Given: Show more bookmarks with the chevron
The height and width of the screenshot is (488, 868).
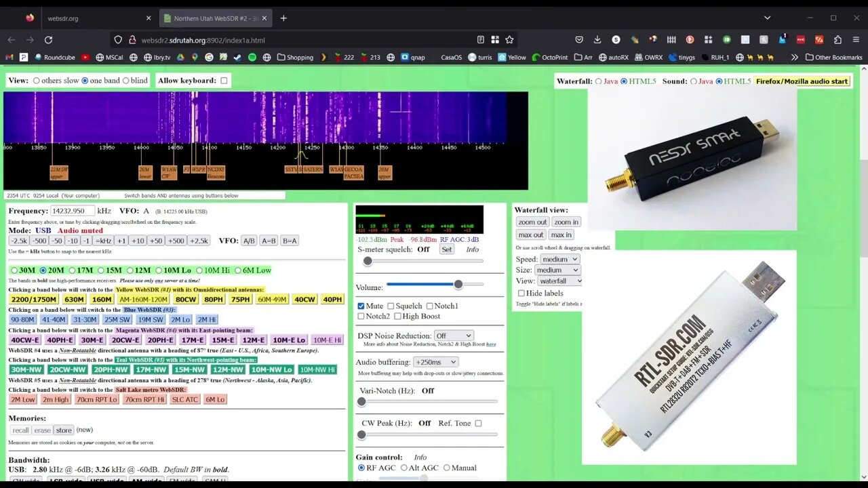Looking at the screenshot, I should [x=794, y=58].
